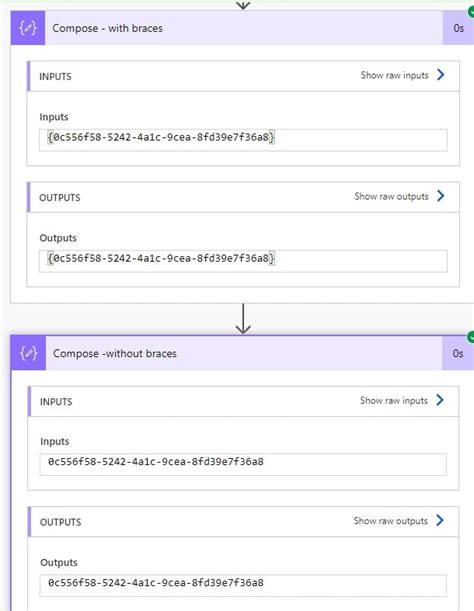Image resolution: width=474 pixels, height=611 pixels.
Task: Click the 'Compose -without braces' action icon
Action: click(28, 353)
